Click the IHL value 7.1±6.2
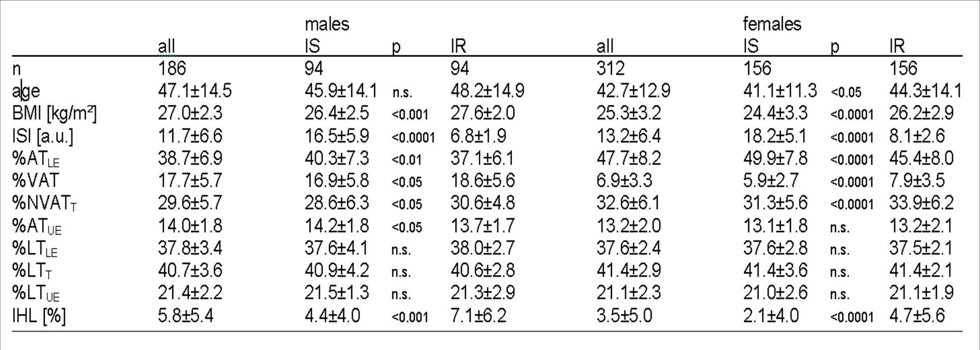 [478, 316]
